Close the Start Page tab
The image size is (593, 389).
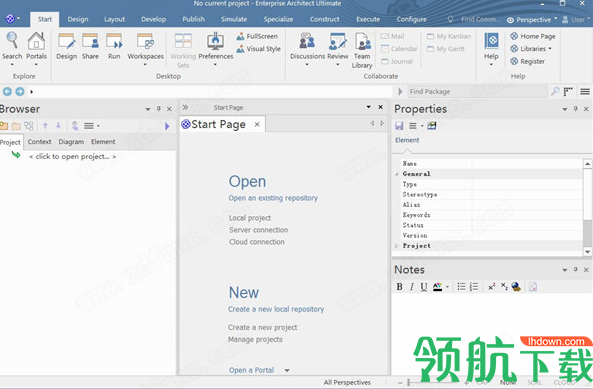coord(257,124)
